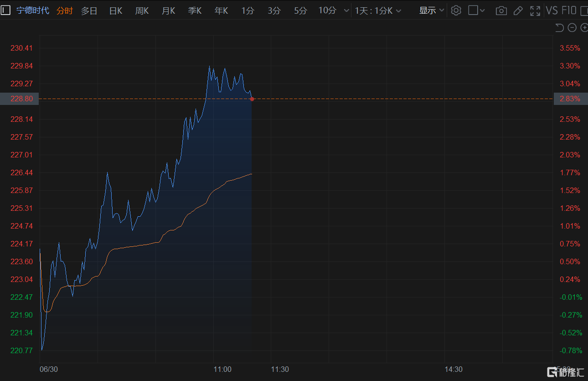
Task: Open F10 company info
Action: [x=569, y=10]
